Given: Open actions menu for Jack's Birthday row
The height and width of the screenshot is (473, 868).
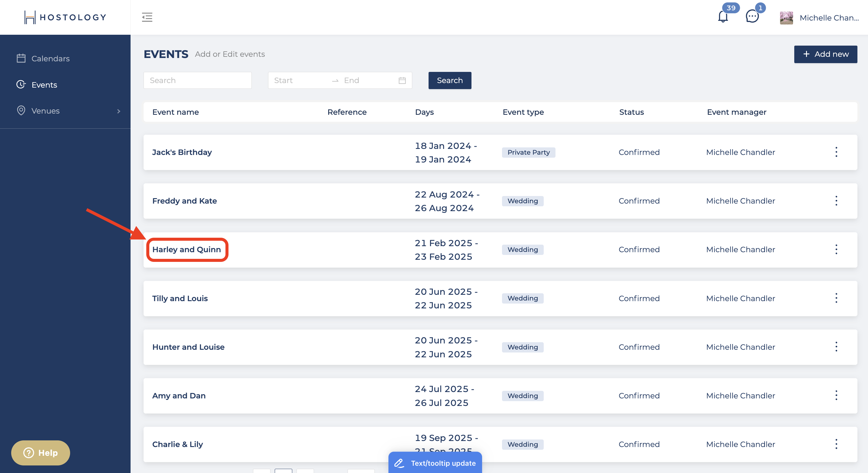Looking at the screenshot, I should (836, 152).
